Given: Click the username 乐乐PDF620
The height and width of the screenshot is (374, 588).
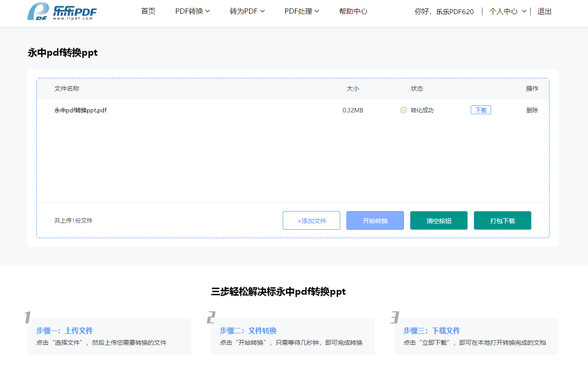Looking at the screenshot, I should tap(455, 12).
